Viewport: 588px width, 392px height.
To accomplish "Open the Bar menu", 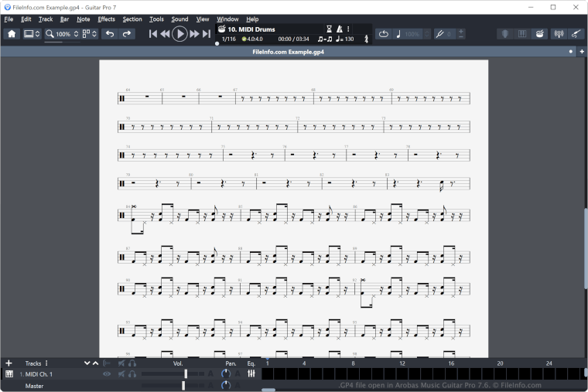I will [64, 19].
